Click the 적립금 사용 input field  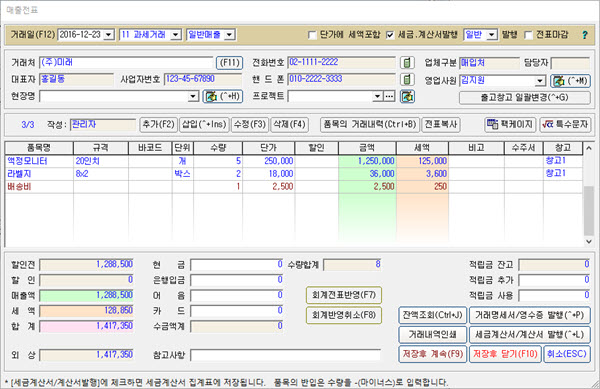tap(554, 296)
